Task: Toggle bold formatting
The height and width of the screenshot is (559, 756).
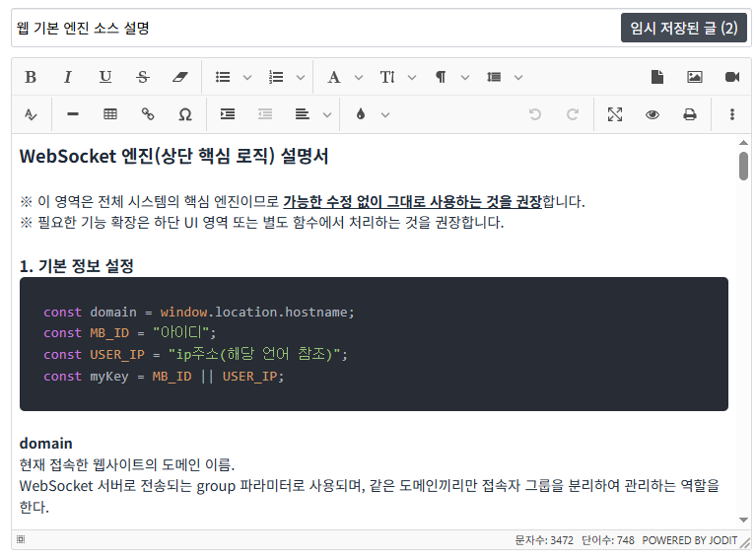Action: [x=31, y=77]
